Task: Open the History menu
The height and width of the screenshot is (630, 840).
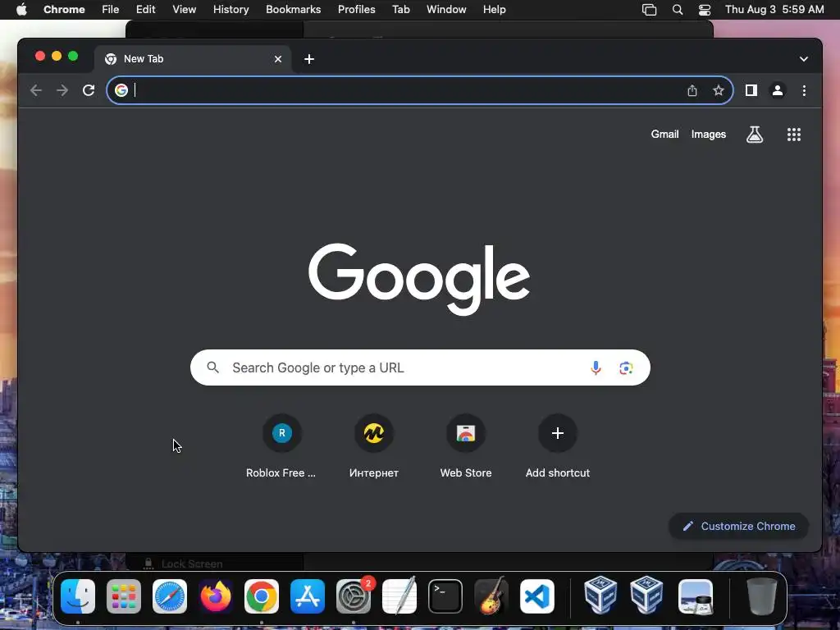Action: (x=231, y=10)
